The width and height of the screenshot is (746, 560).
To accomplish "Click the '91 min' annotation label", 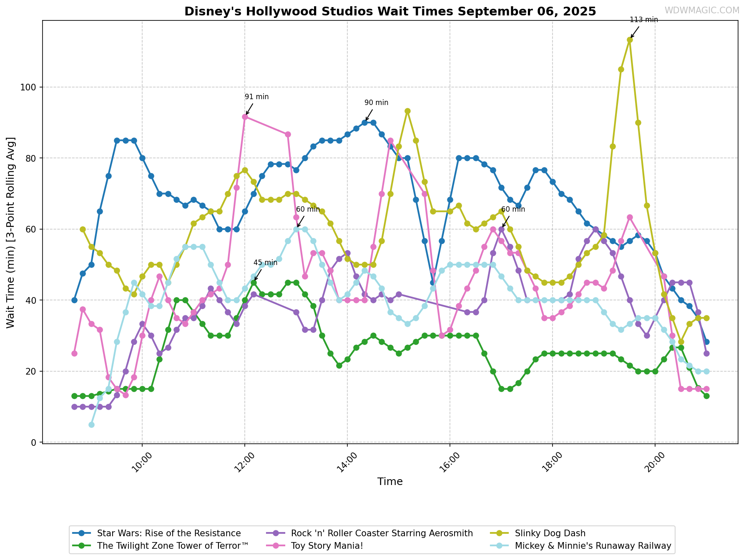I will 257,97.
